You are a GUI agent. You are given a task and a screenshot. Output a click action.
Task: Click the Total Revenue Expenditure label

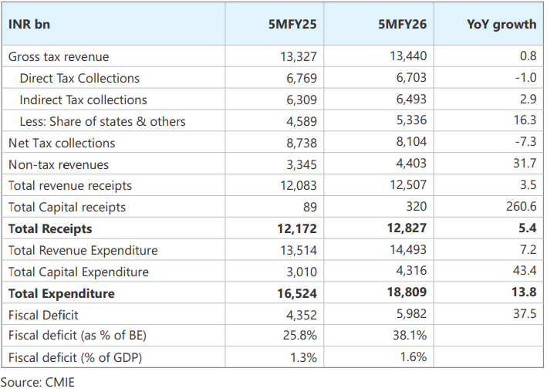pos(83,250)
